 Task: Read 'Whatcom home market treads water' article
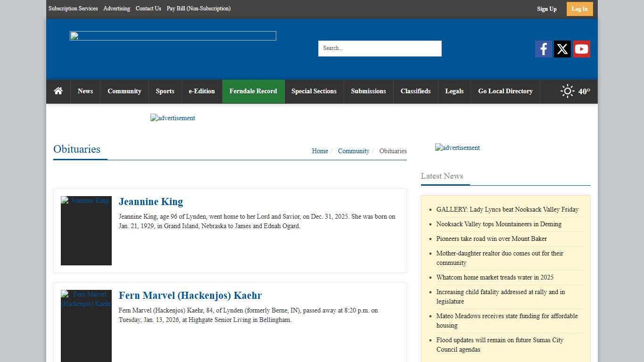click(x=495, y=278)
